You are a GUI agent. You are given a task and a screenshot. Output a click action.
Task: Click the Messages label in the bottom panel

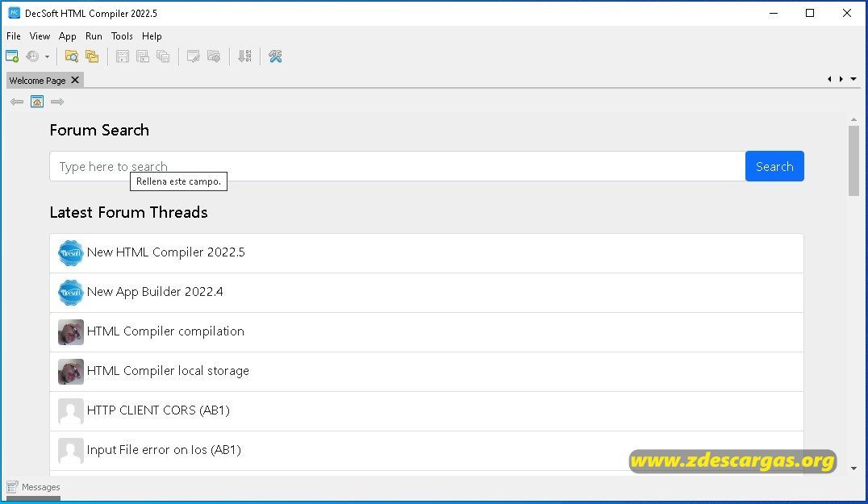point(41,487)
